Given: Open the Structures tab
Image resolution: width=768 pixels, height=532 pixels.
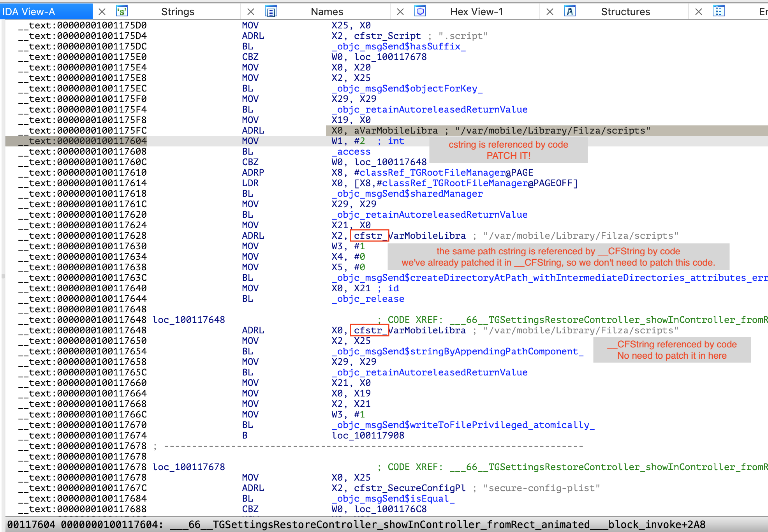Looking at the screenshot, I should (x=625, y=12).
